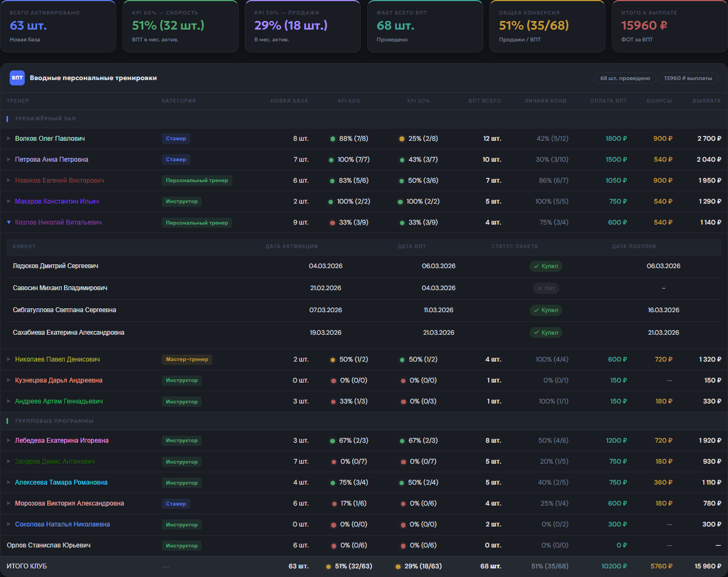Click the Нет status badge for Савосин
Screen dimensions: 728x577
(546, 288)
